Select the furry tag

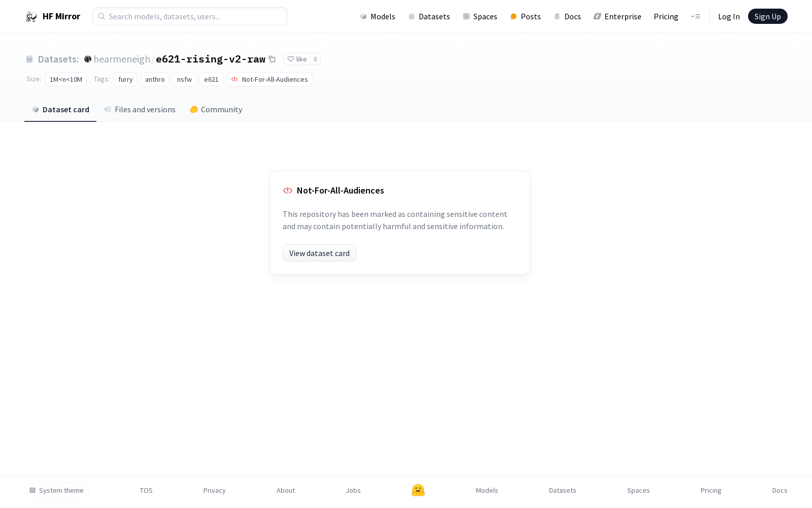(125, 79)
